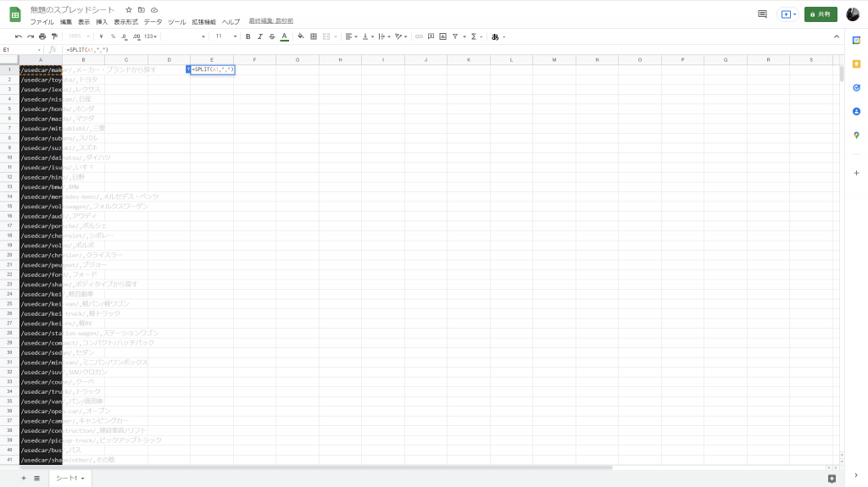Open the データ menu

tap(153, 21)
